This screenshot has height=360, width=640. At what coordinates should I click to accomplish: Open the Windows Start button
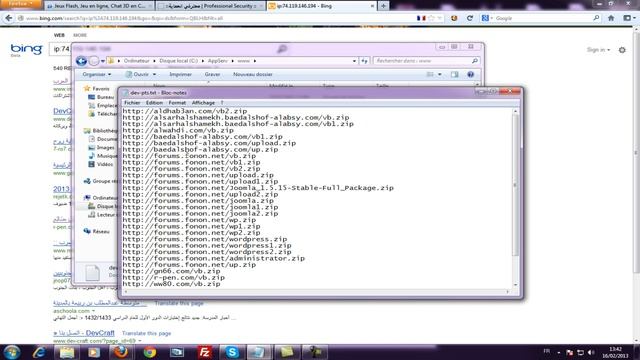click(x=11, y=352)
